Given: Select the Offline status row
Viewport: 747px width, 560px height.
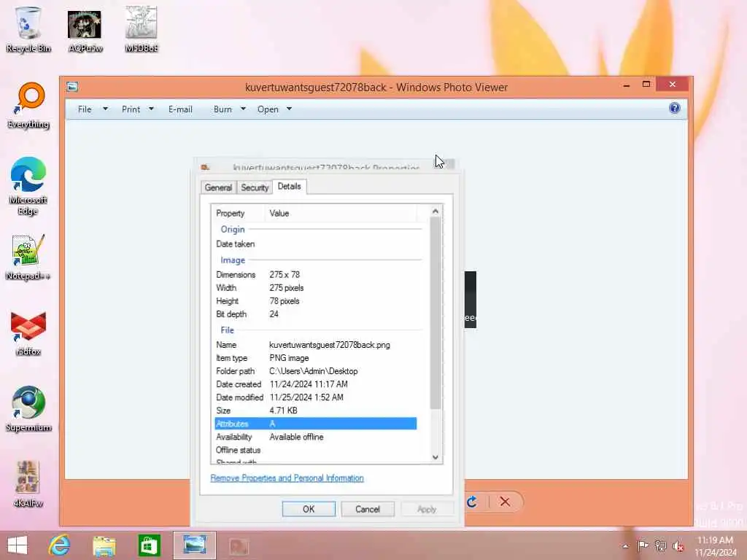Looking at the screenshot, I should click(315, 450).
